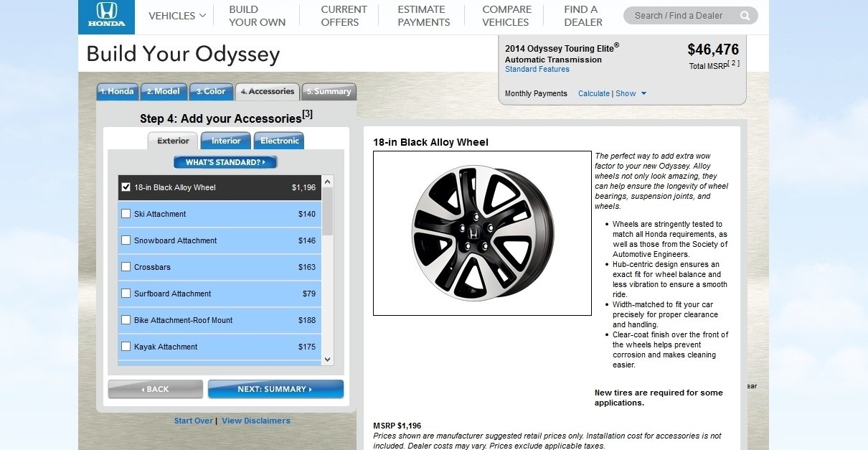The image size is (868, 450).
Task: Click the accessory list scrollbar thumb
Action: 328,212
